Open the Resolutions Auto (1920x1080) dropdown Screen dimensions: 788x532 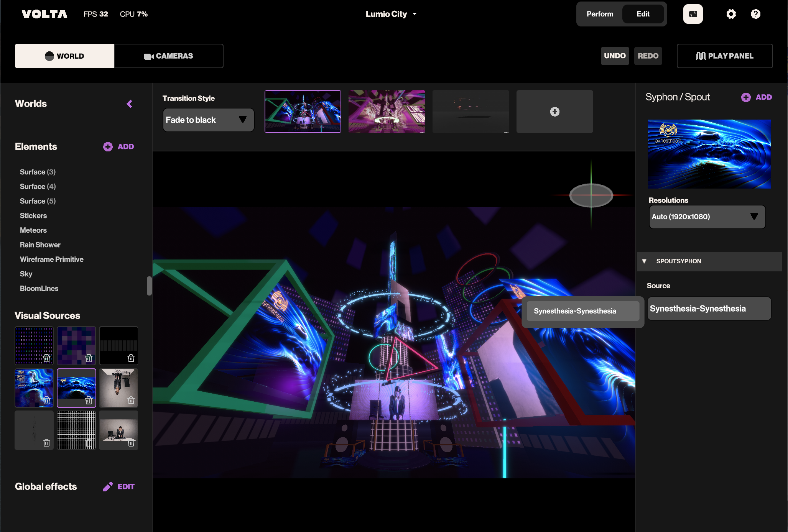pyautogui.click(x=707, y=217)
